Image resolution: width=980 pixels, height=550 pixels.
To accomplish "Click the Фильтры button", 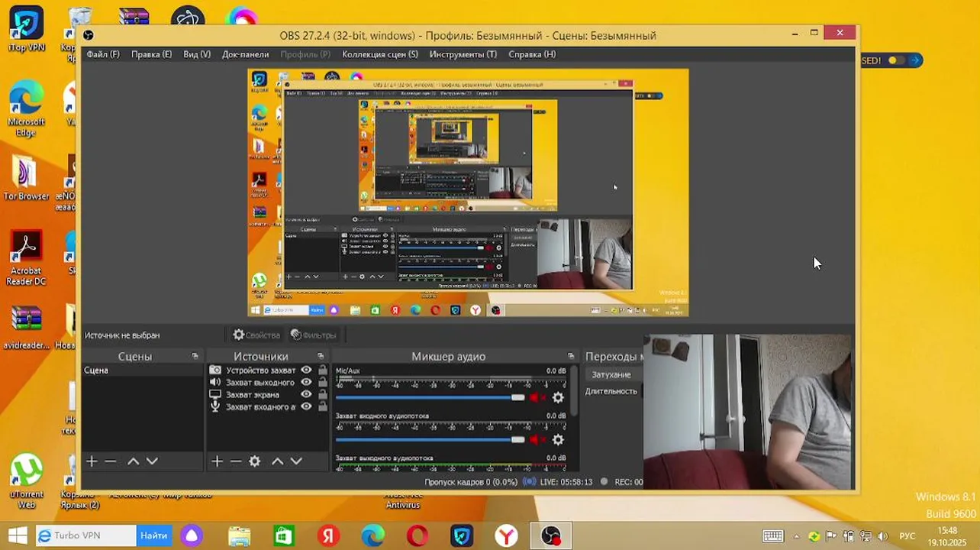I will (313, 335).
